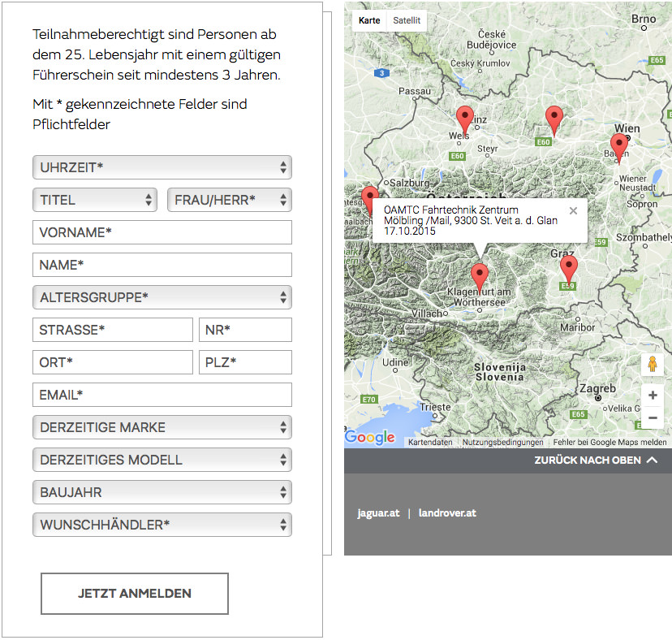Click the Udine label on the map
Screen dimensions: 672x640
point(395,362)
